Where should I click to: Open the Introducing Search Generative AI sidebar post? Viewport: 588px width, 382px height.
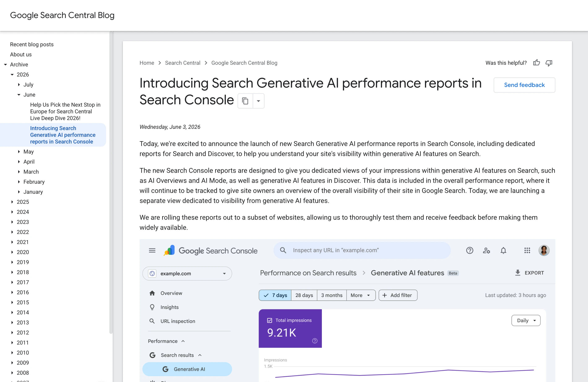(63, 135)
